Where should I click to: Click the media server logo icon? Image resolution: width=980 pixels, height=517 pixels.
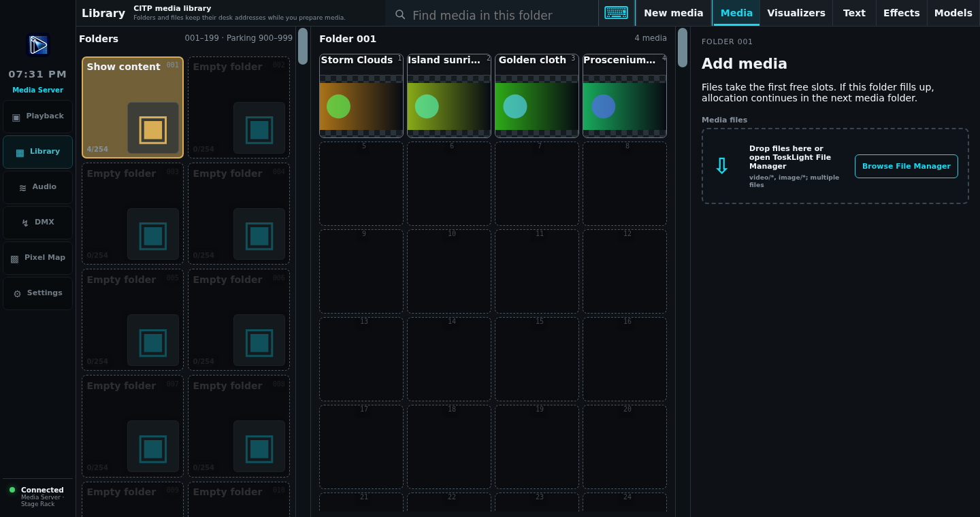click(38, 45)
